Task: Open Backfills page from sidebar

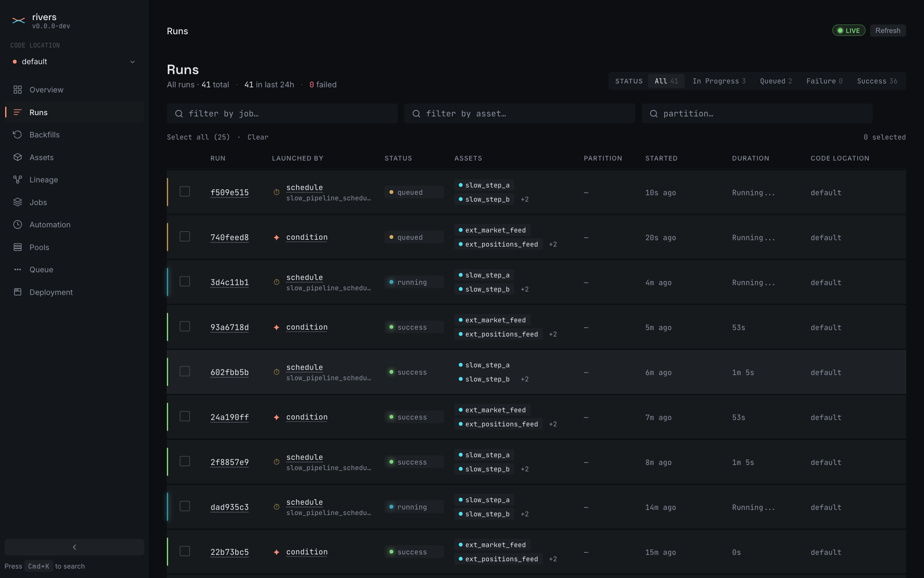Action: pos(74,135)
